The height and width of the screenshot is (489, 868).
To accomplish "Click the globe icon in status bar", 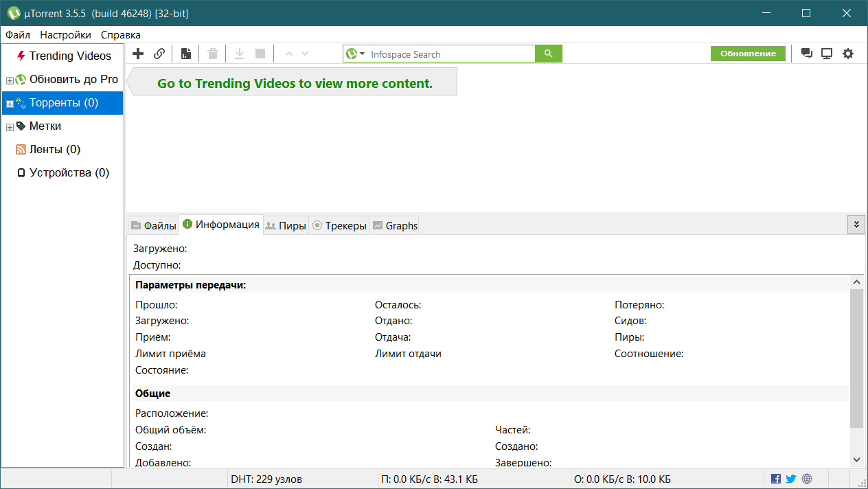I will (x=807, y=479).
